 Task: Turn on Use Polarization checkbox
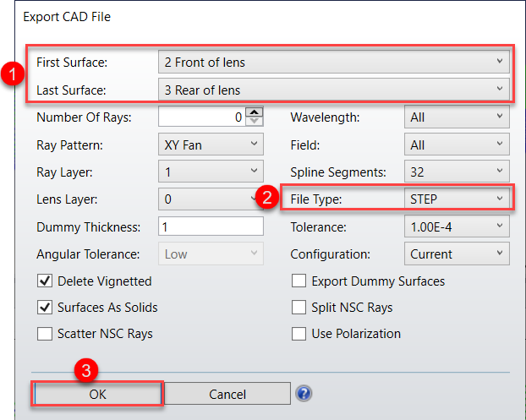tap(299, 333)
